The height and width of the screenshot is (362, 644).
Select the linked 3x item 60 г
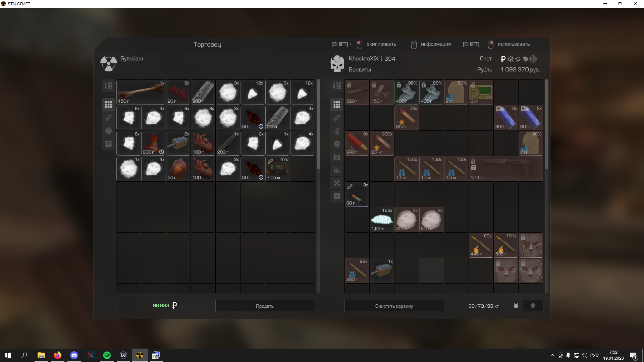click(357, 194)
